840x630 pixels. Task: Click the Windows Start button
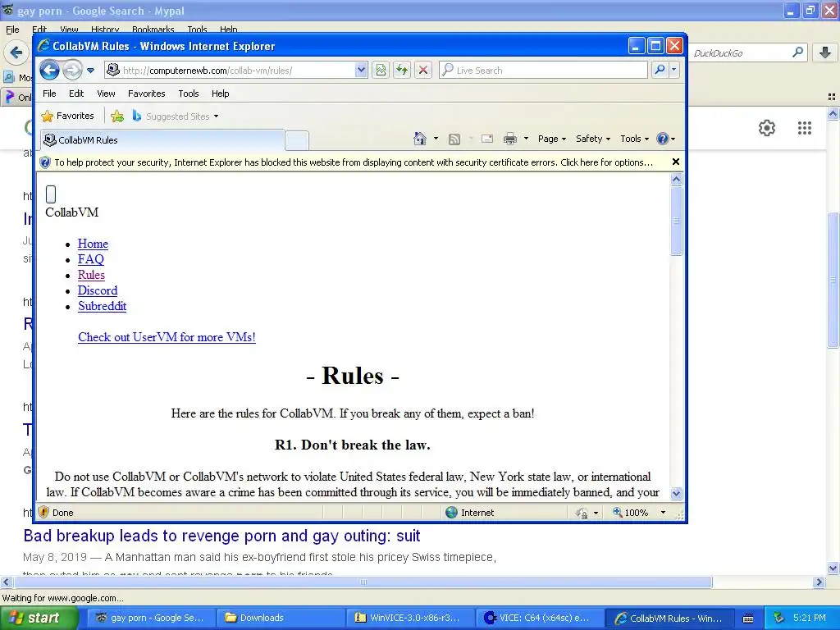(39, 618)
